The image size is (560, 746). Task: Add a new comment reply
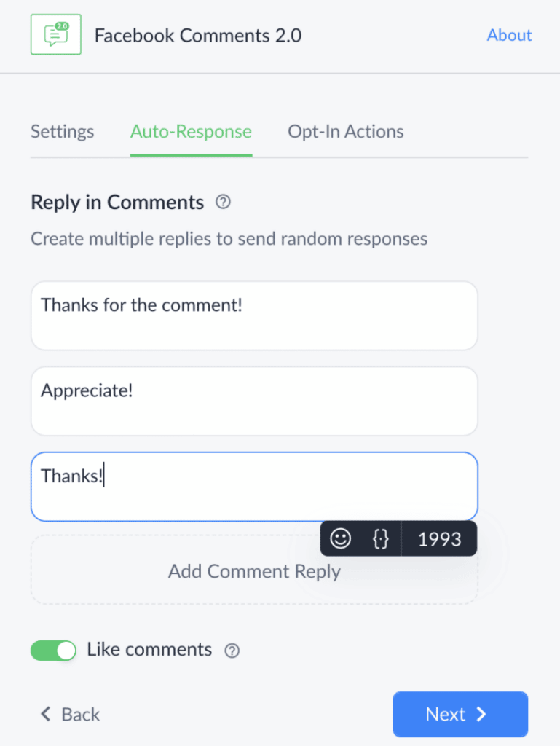pos(254,571)
